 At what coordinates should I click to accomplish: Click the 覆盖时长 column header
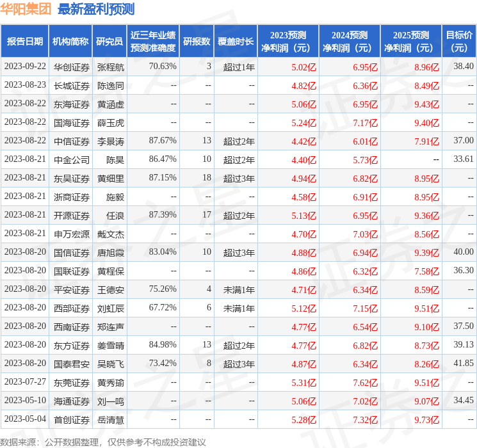[x=236, y=42]
